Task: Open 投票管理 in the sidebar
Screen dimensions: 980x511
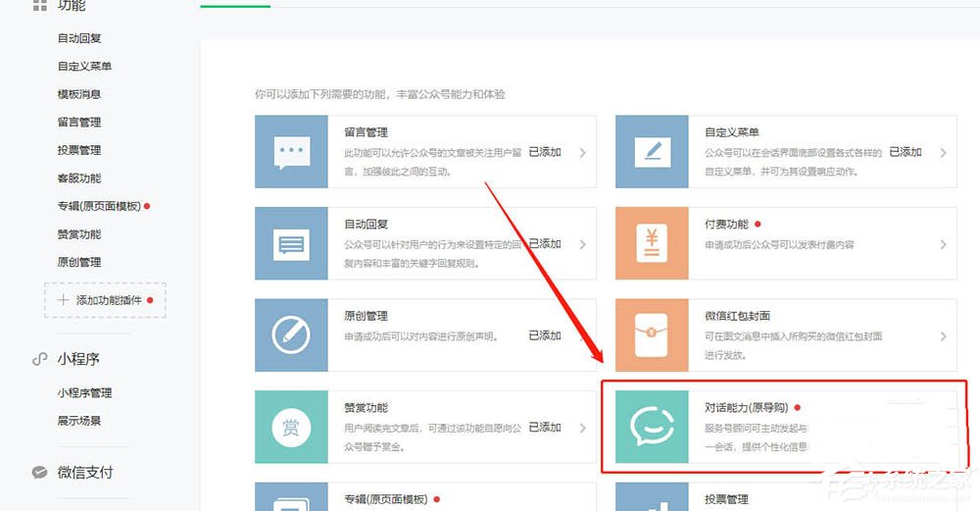Action: (78, 150)
